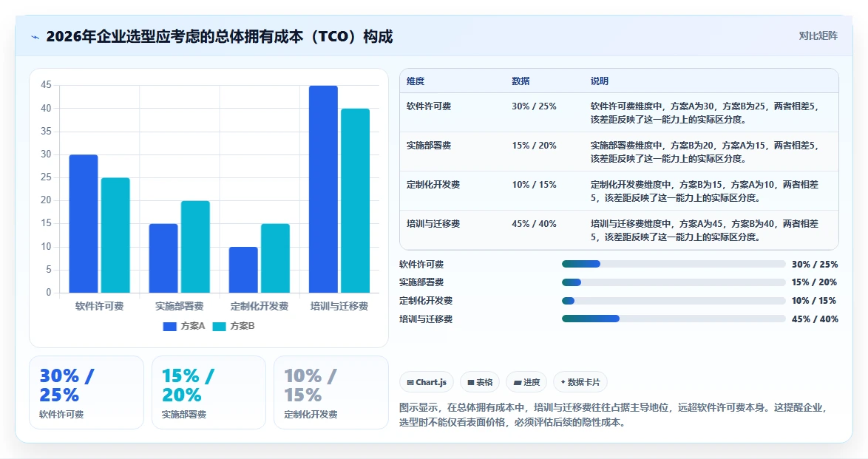The height and width of the screenshot is (459, 868).
Task: Click the 45 tick on the y-axis
Action: [x=46, y=85]
